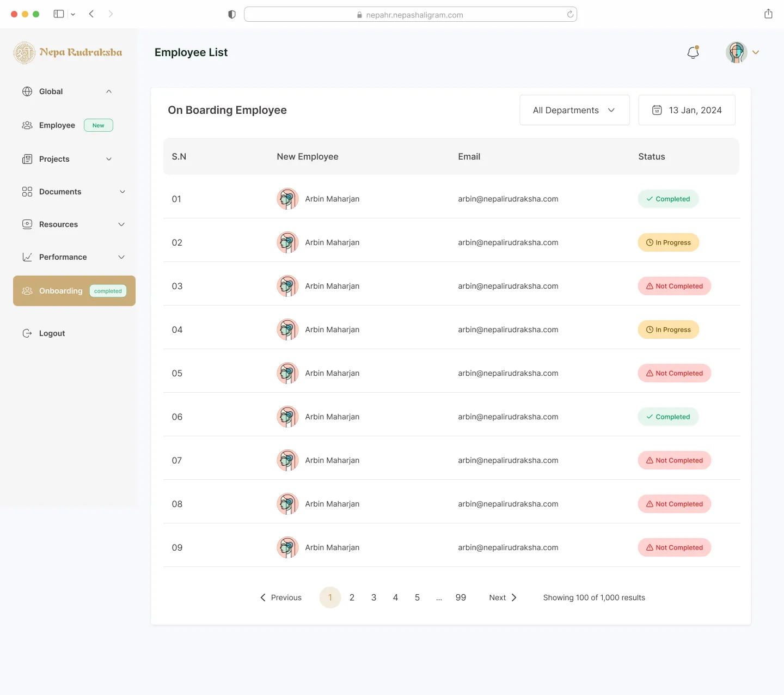Click Arbin Maharjan's profile picture in row 02
The width and height of the screenshot is (784, 695).
287,242
